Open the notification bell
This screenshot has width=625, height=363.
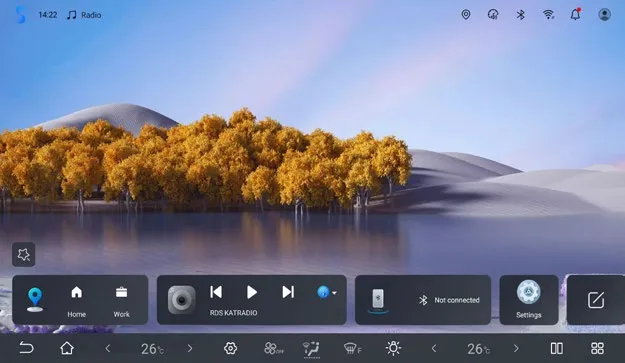pyautogui.click(x=576, y=14)
